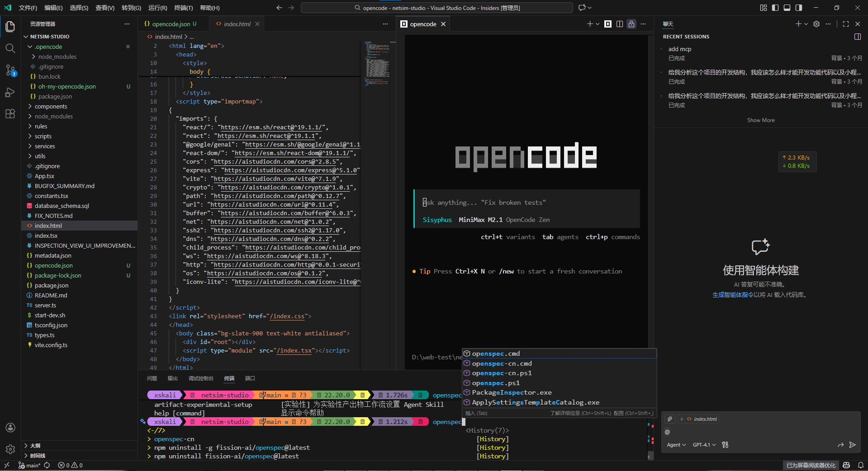The image size is (868, 471).
Task: Open the new chat dropdown arrow
Action: click(806, 24)
